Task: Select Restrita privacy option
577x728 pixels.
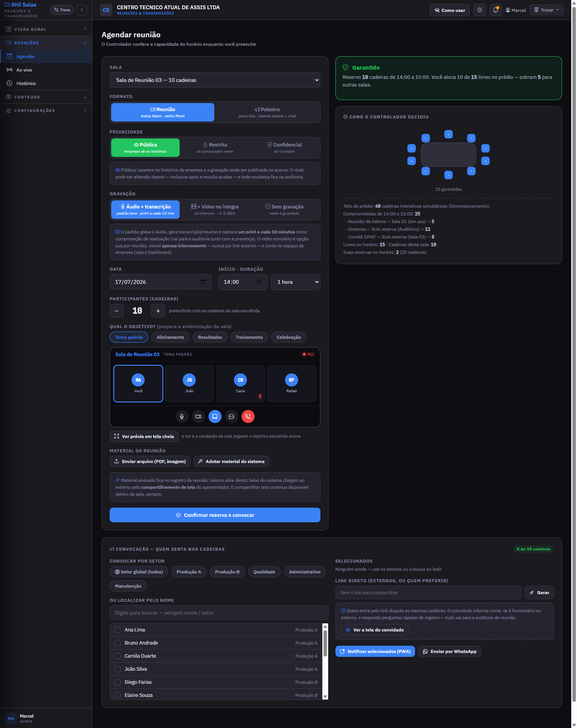Action: pos(215,148)
